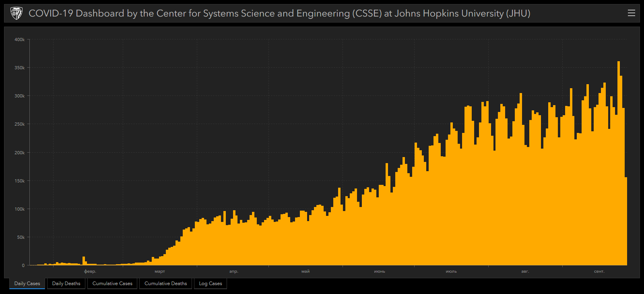The image size is (644, 294).
Task: Select the апр. label on the x-axis
Action: point(234,271)
